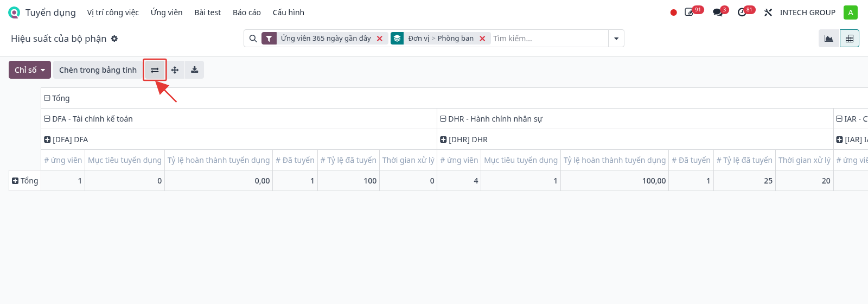Click the processing time cell showing 20
This screenshot has height=304, width=868.
tap(805, 181)
